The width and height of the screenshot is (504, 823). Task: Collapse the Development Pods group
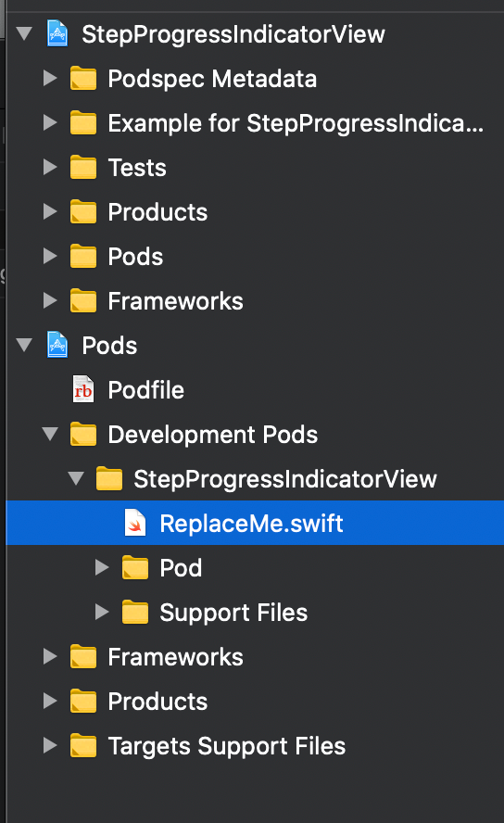pos(50,434)
